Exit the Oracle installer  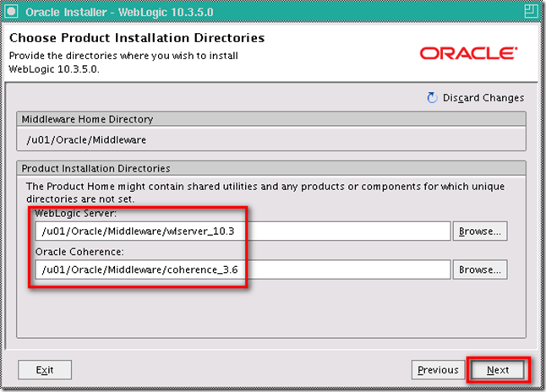point(45,370)
